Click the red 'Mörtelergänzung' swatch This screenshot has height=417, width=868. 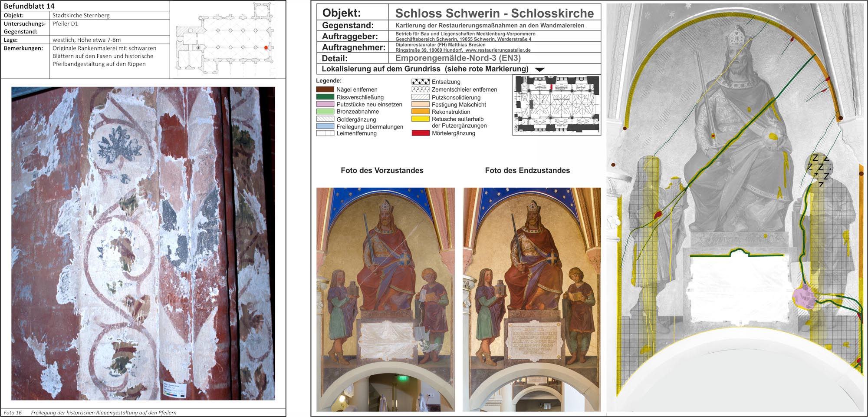click(421, 133)
